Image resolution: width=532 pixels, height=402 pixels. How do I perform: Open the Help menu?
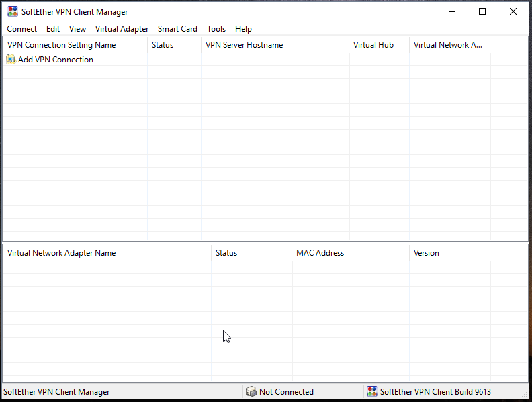(x=243, y=29)
